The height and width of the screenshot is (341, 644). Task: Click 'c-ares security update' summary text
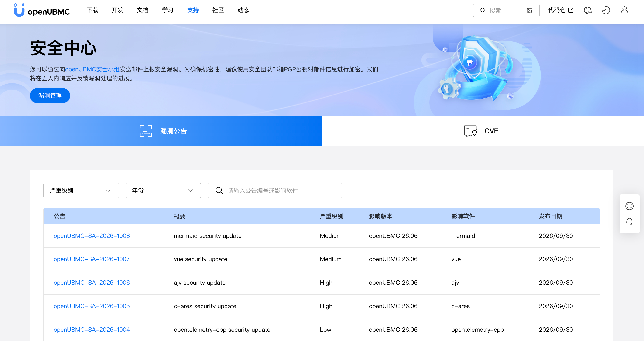tap(205, 306)
